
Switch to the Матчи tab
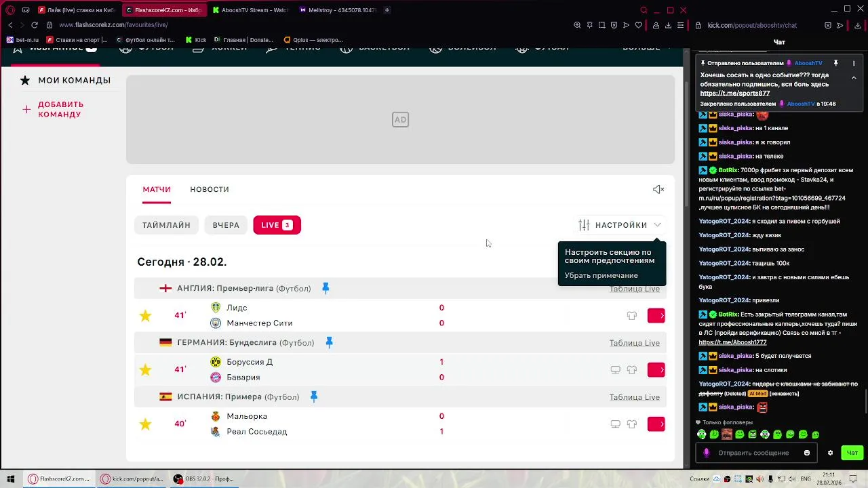(x=157, y=189)
